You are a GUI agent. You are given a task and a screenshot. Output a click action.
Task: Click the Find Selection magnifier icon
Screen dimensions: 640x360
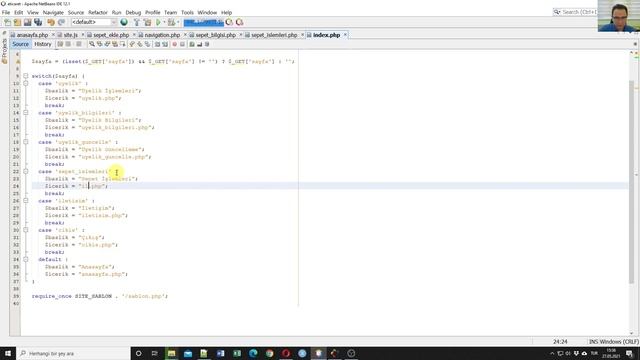92,44
